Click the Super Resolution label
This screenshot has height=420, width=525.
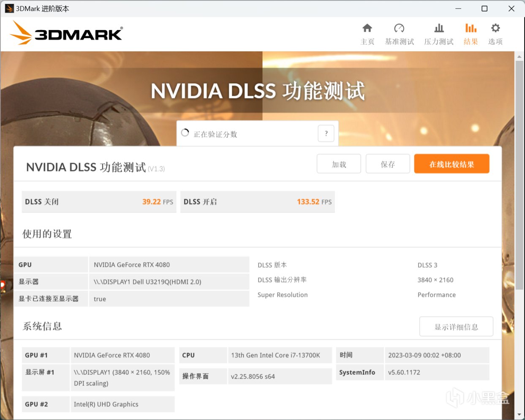(283, 295)
